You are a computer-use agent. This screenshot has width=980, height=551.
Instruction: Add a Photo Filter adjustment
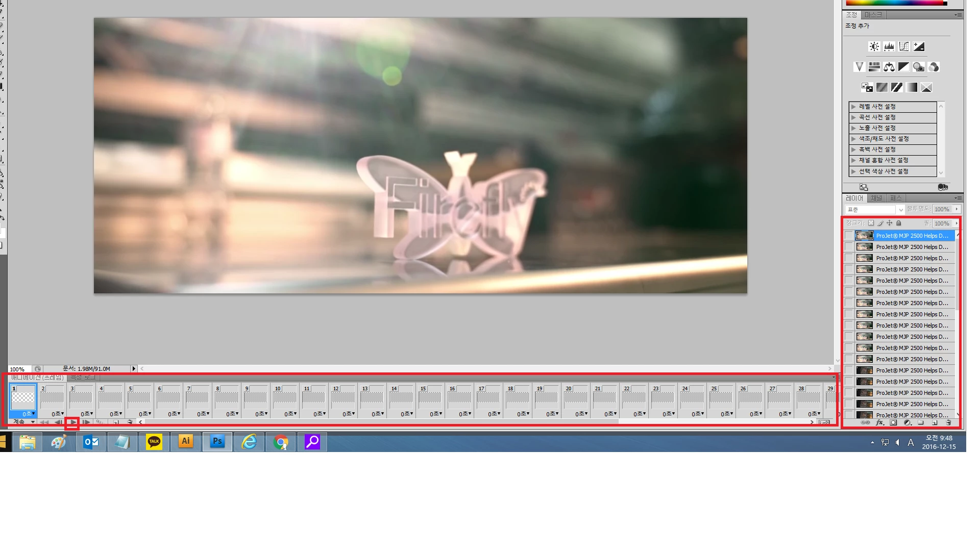pos(919,67)
